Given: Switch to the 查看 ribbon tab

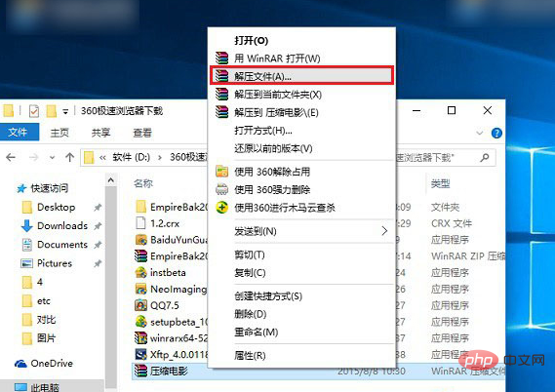Looking at the screenshot, I should 142,133.
